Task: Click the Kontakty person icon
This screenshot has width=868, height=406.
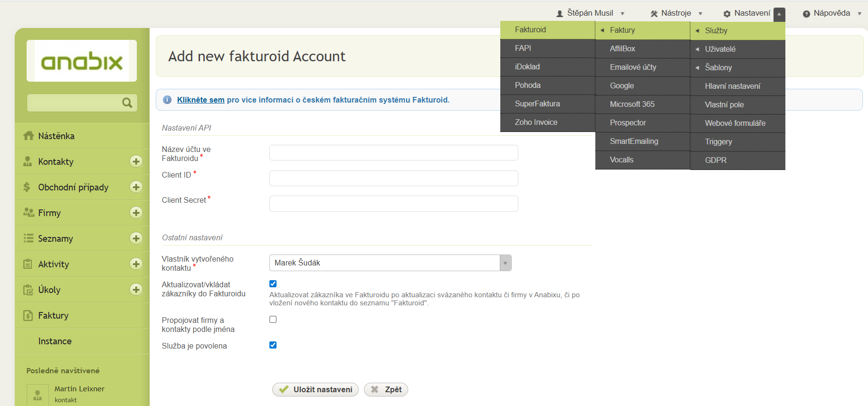Action: 28,161
